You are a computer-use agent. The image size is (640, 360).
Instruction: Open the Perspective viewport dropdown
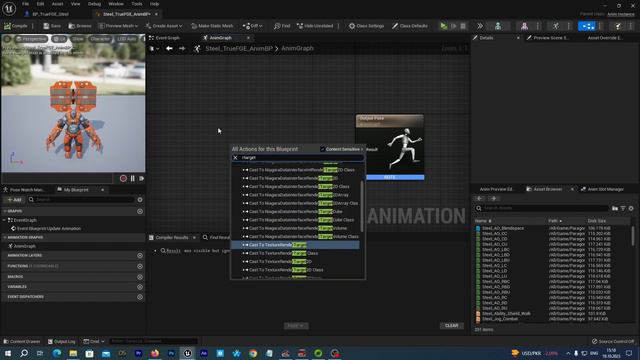pos(31,39)
